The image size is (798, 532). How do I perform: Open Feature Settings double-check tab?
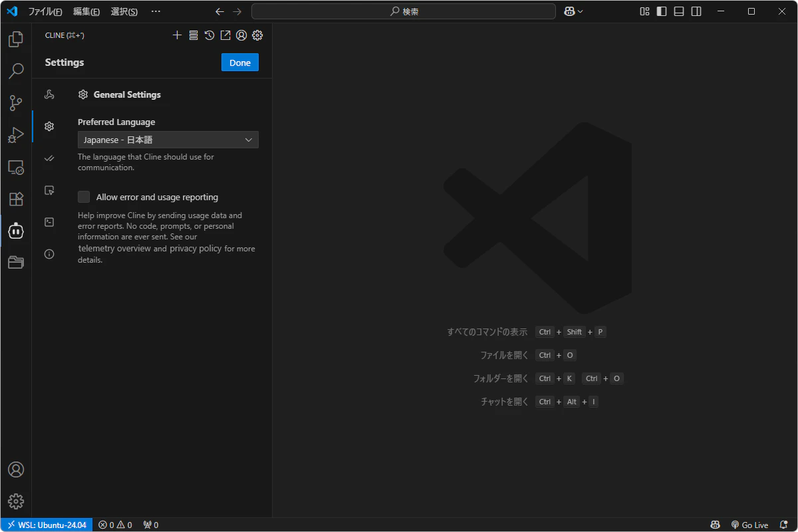pyautogui.click(x=49, y=158)
